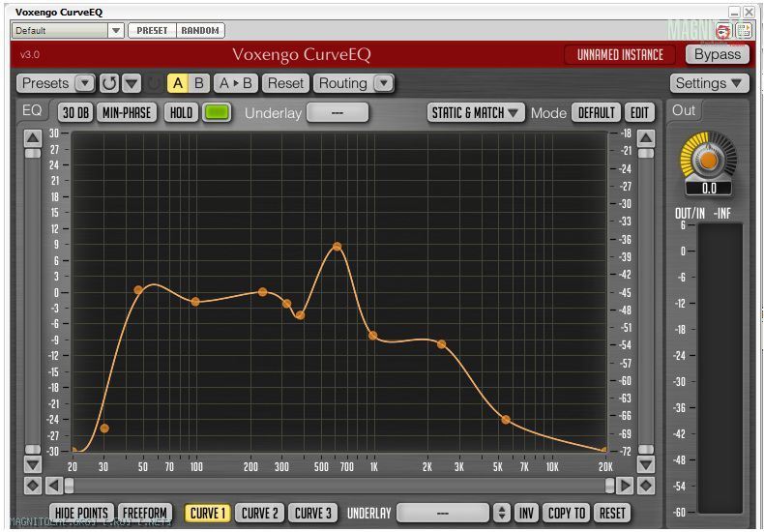Viewport: 764px width, 532px height.
Task: Copy A to B state
Action: (x=236, y=83)
